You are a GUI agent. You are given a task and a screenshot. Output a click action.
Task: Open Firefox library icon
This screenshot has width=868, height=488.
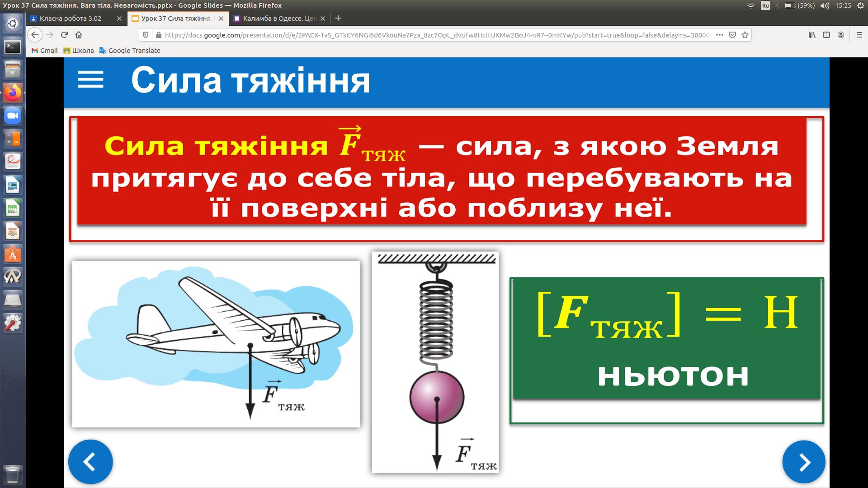pyautogui.click(x=812, y=35)
